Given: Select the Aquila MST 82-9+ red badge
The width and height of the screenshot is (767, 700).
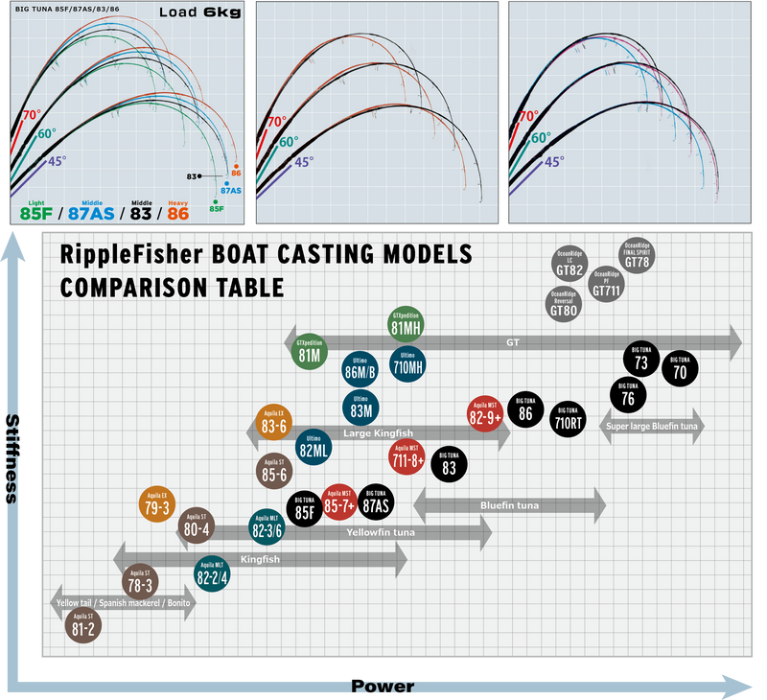Looking at the screenshot, I should point(485,414).
